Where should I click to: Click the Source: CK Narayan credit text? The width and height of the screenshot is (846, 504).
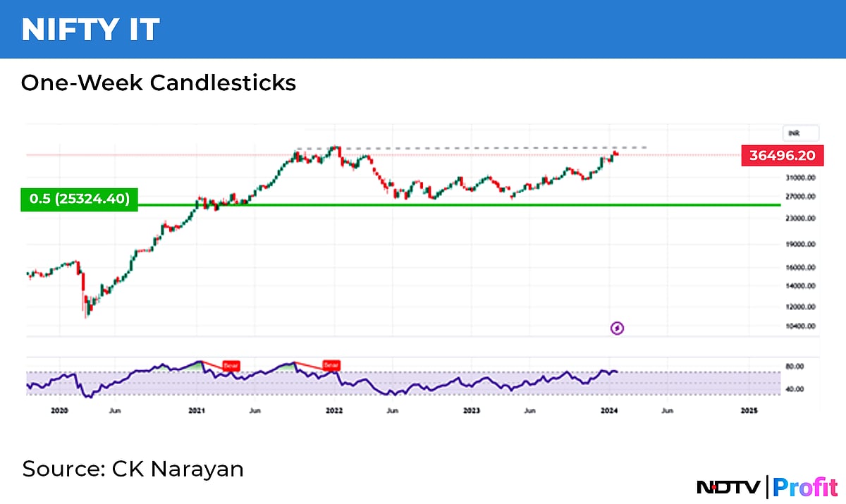click(x=133, y=469)
